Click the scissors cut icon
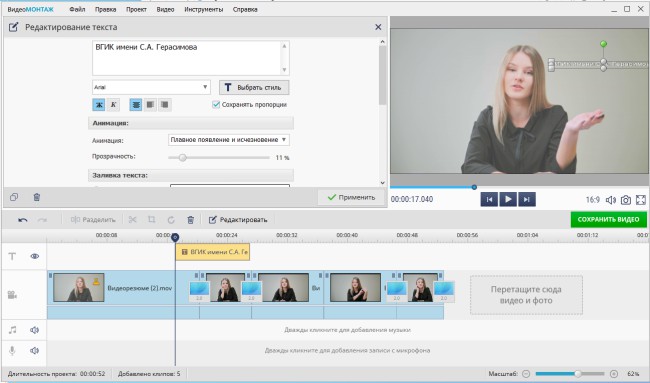The image size is (650, 383). click(133, 220)
